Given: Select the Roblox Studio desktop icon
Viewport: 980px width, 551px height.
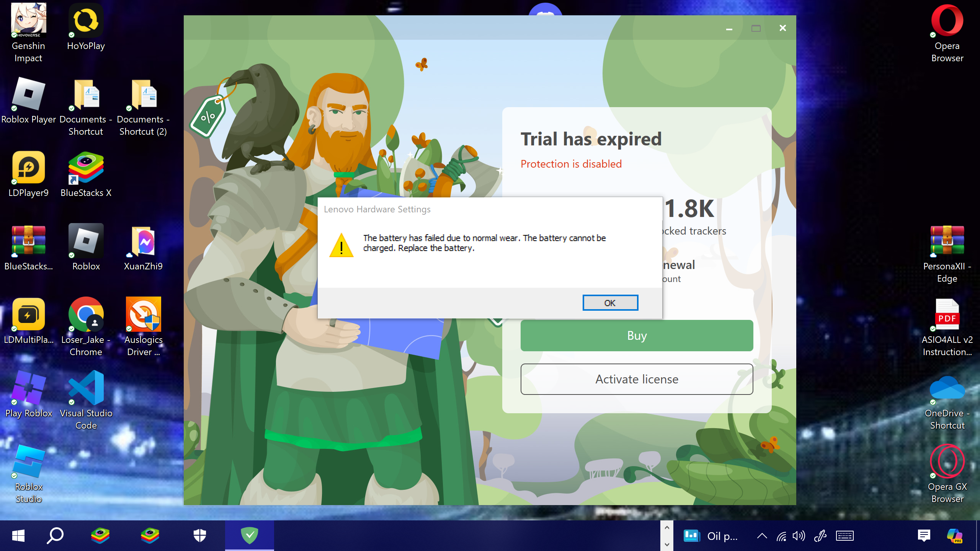Looking at the screenshot, I should 28,462.
